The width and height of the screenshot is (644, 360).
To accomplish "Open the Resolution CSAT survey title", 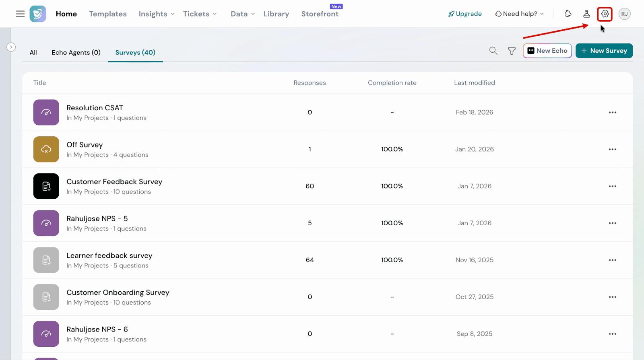I will click(x=95, y=108).
